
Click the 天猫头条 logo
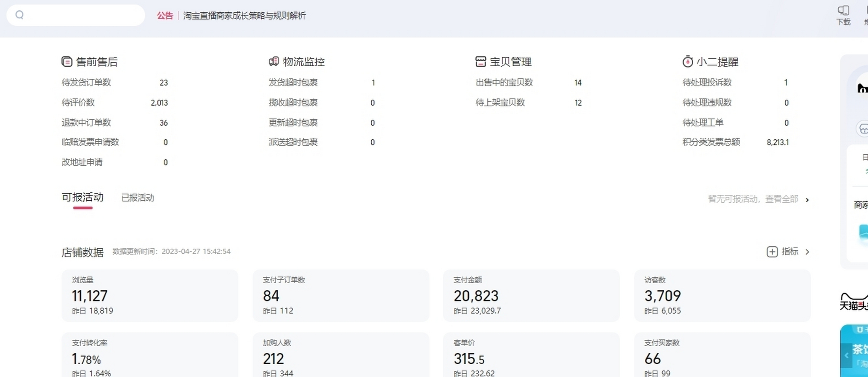click(854, 302)
